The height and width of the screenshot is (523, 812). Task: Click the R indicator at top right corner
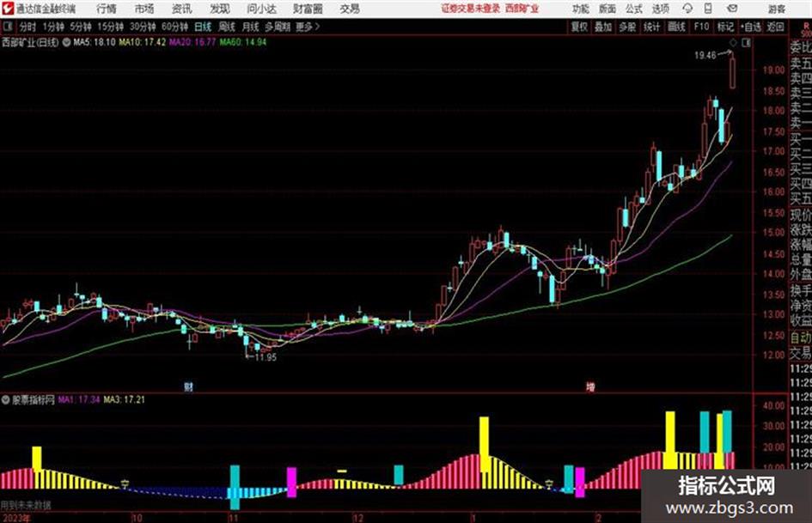coord(806,27)
